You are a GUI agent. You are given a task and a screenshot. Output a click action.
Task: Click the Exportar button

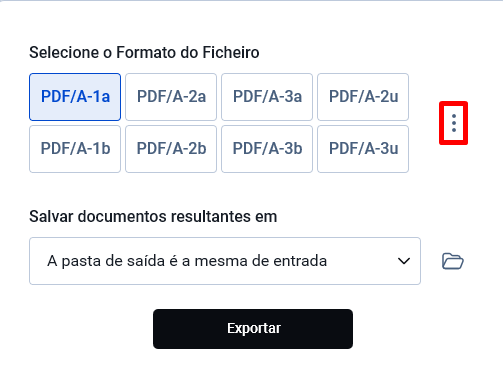click(253, 329)
